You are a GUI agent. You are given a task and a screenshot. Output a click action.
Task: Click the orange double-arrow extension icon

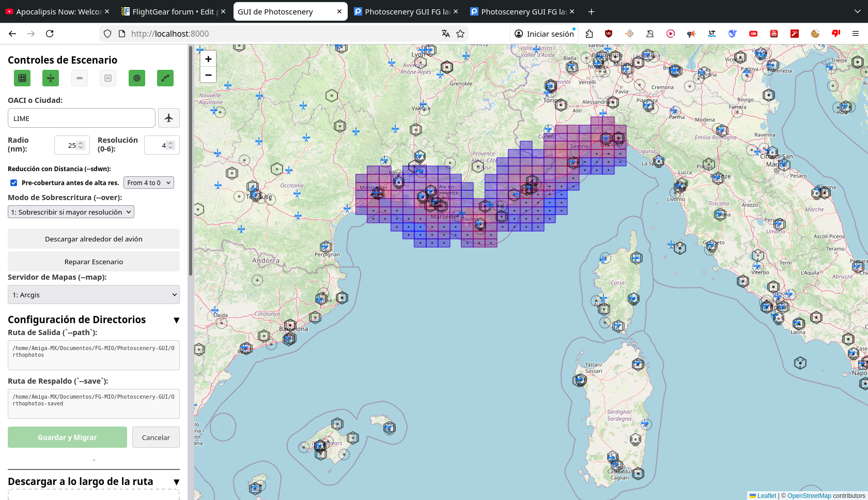click(x=629, y=34)
